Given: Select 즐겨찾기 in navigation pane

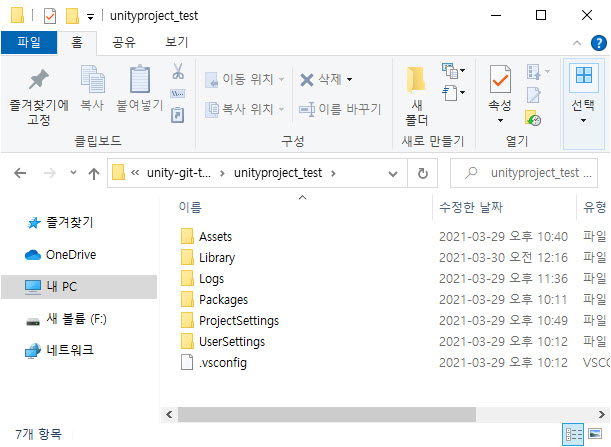Looking at the screenshot, I should click(70, 223).
